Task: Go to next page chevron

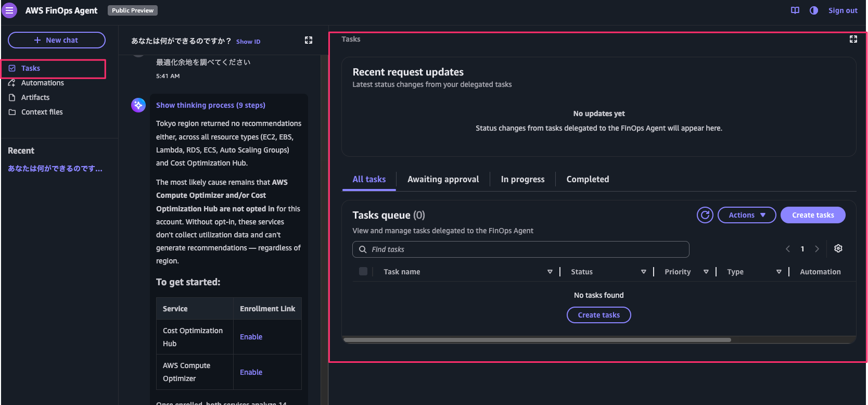Action: pyautogui.click(x=817, y=249)
